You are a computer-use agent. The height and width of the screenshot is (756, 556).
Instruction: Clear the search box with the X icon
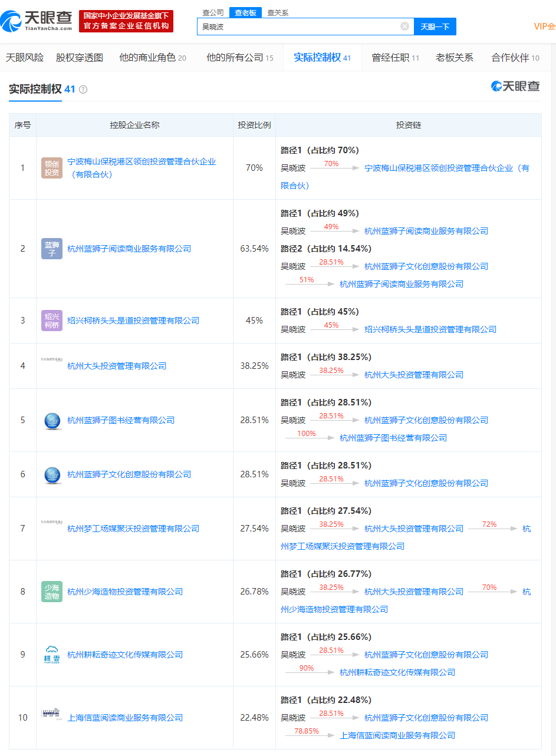point(404,27)
